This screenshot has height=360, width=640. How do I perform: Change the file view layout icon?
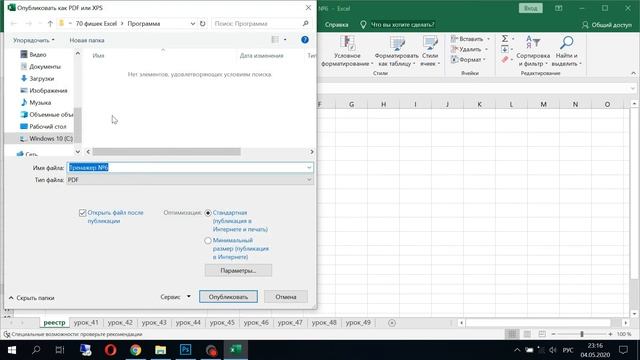point(275,40)
